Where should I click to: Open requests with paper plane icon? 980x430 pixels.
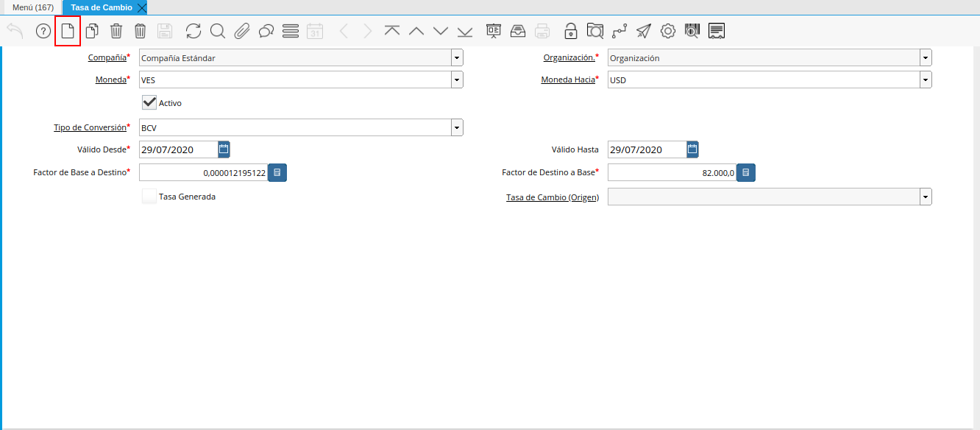click(x=644, y=31)
